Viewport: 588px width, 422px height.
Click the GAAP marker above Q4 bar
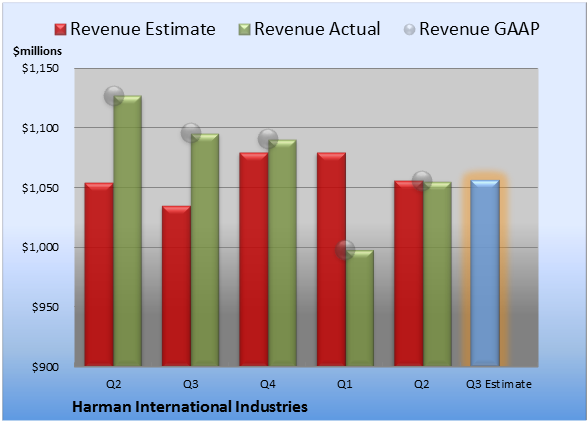(x=268, y=139)
